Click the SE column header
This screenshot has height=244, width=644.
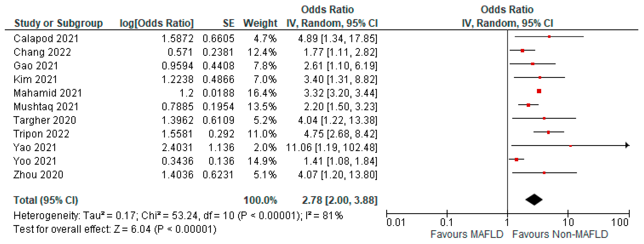[x=228, y=23]
